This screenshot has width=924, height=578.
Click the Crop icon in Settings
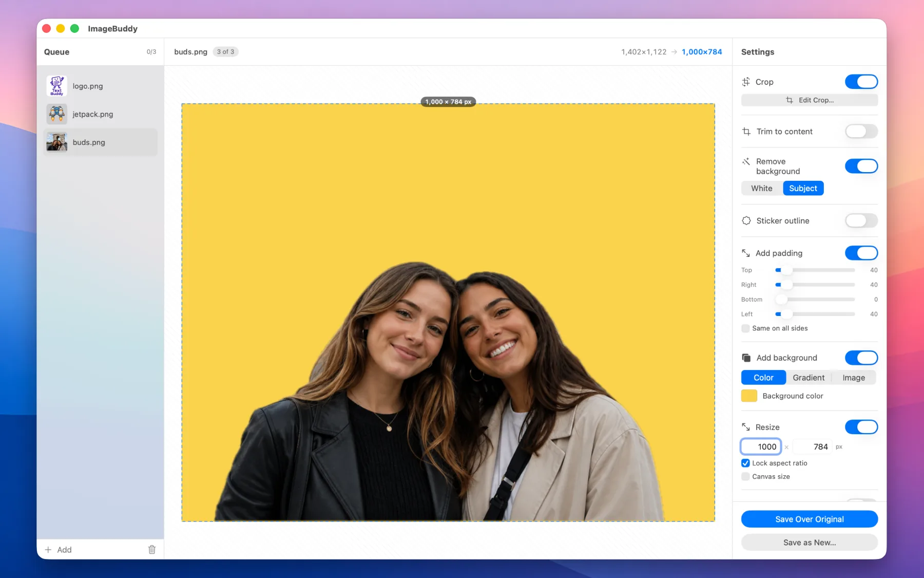(746, 82)
